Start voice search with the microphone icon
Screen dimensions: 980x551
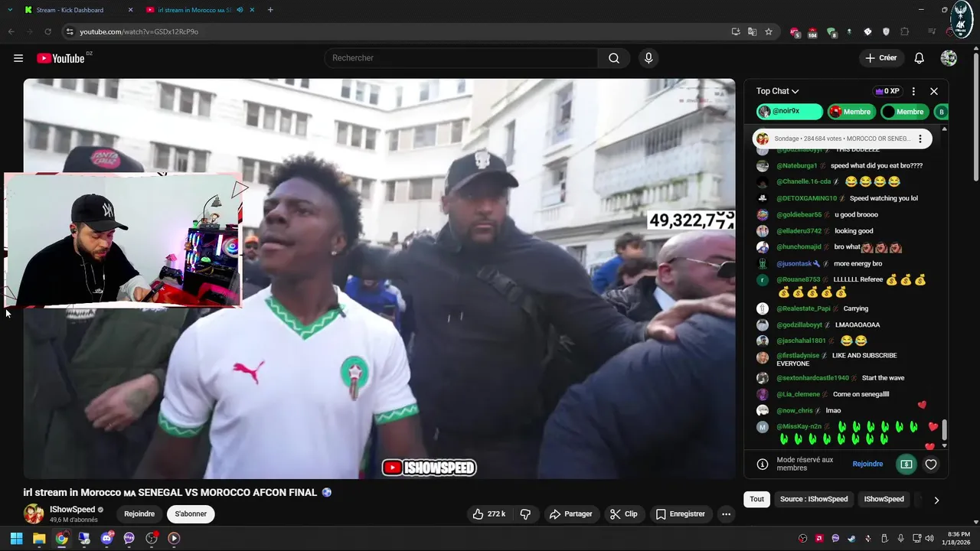(648, 58)
